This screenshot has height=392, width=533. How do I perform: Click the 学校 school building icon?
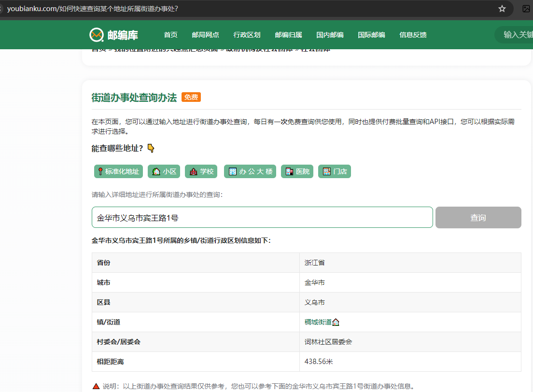[x=193, y=171]
